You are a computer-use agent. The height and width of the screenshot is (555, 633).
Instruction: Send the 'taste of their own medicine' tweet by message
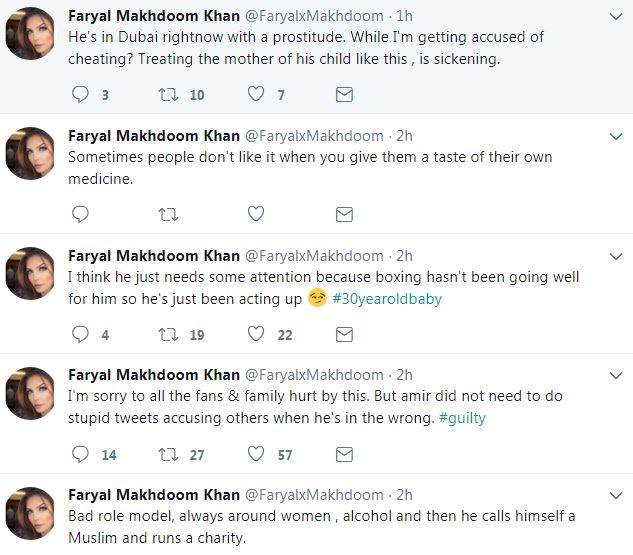click(x=344, y=214)
